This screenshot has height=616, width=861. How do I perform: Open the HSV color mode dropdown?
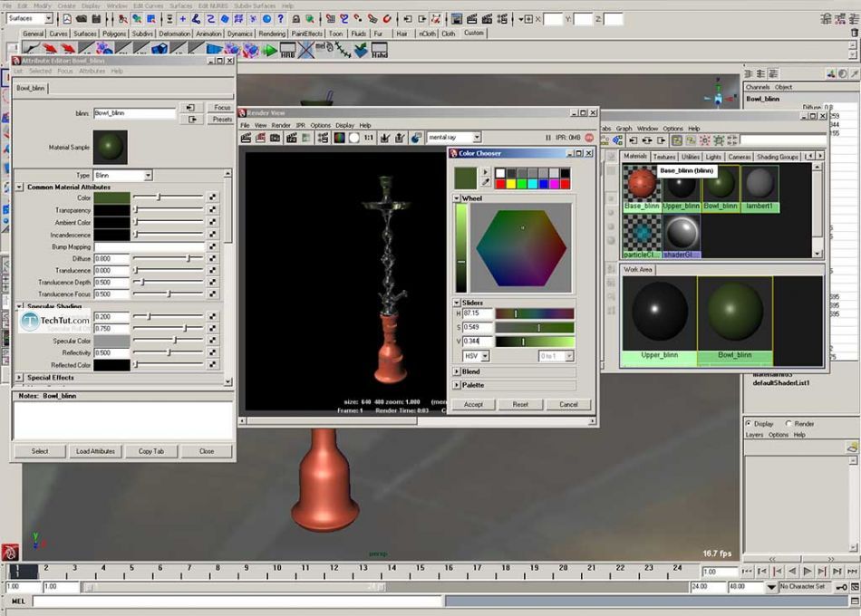tap(485, 356)
